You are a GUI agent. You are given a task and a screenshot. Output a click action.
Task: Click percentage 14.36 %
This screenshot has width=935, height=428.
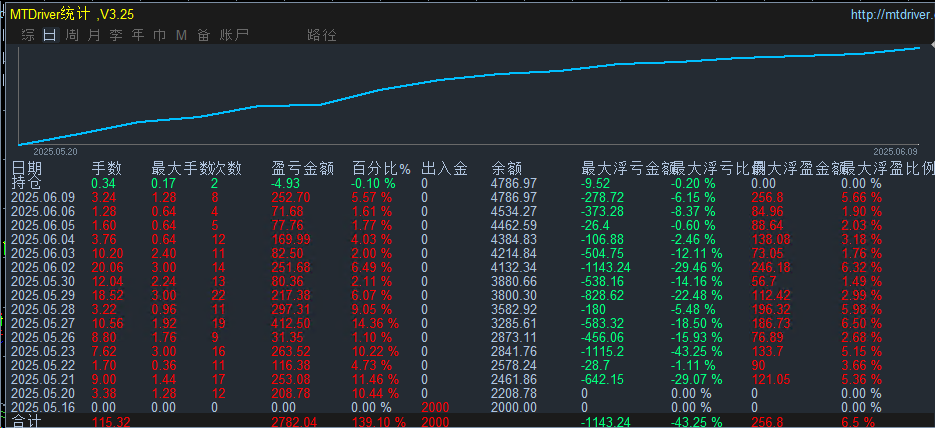pyautogui.click(x=375, y=323)
